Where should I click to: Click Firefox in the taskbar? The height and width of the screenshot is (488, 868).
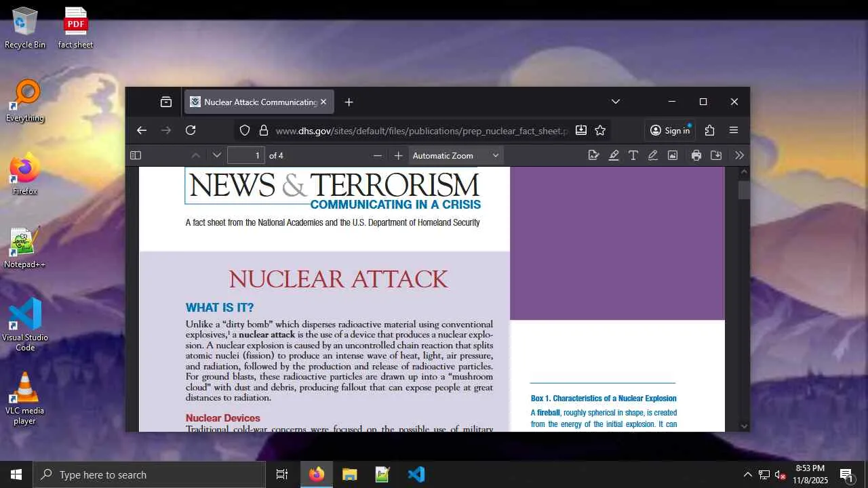point(317,474)
